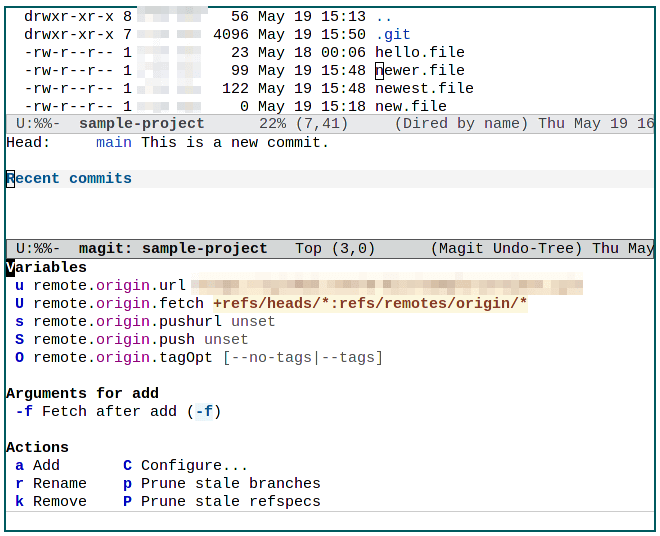Click '(Dired by name)' mode indicator

461,124
